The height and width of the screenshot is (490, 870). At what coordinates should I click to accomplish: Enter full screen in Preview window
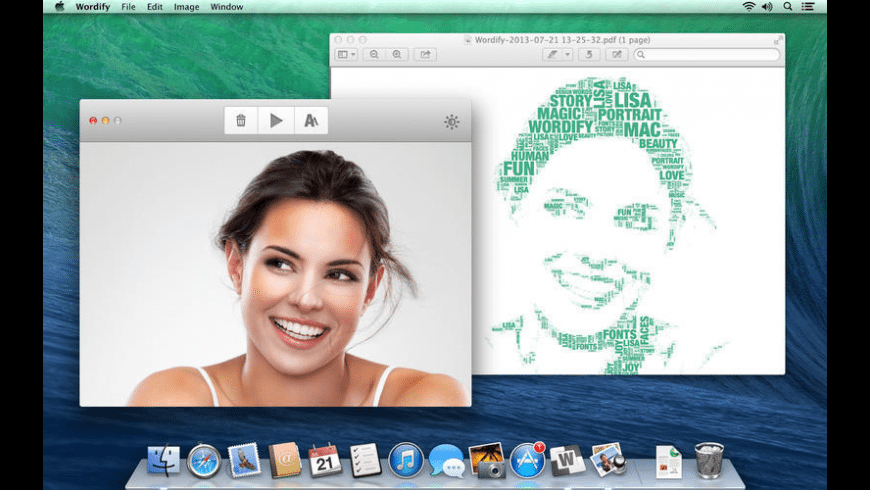(778, 41)
